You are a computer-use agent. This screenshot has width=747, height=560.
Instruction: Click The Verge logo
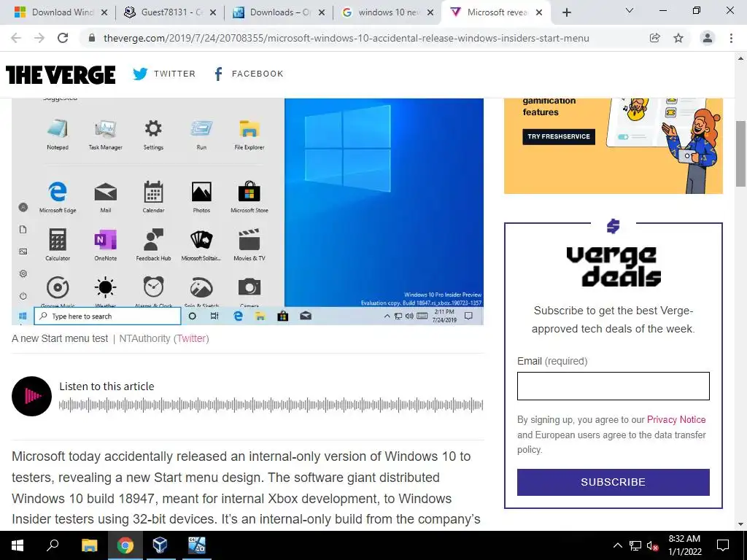[x=61, y=74]
